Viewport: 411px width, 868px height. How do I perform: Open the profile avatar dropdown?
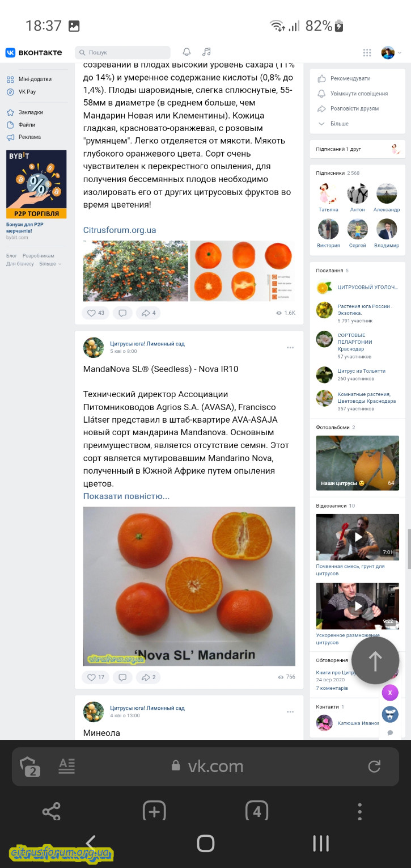click(x=391, y=53)
